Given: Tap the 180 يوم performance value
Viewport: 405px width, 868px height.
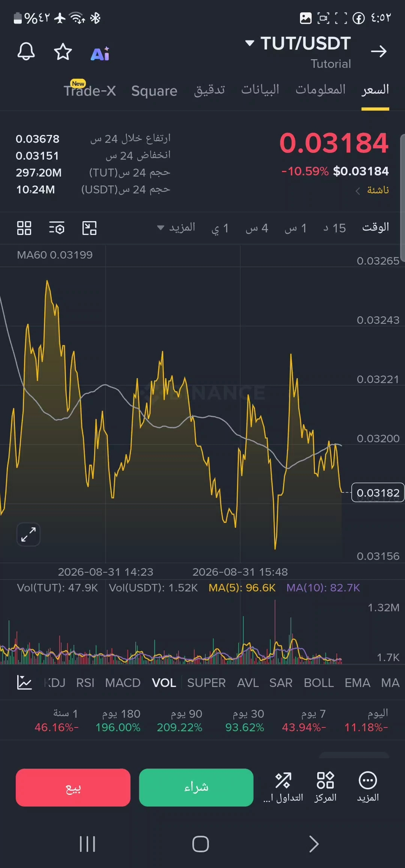Looking at the screenshot, I should click(118, 727).
